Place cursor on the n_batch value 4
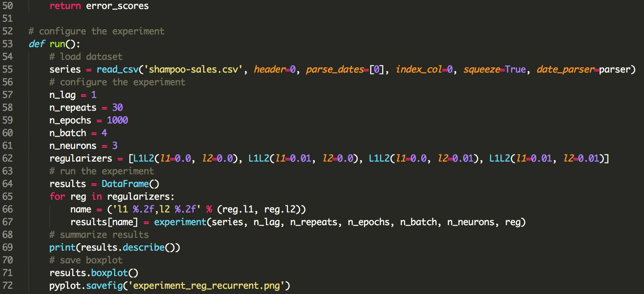This screenshot has height=294, width=644. click(104, 133)
